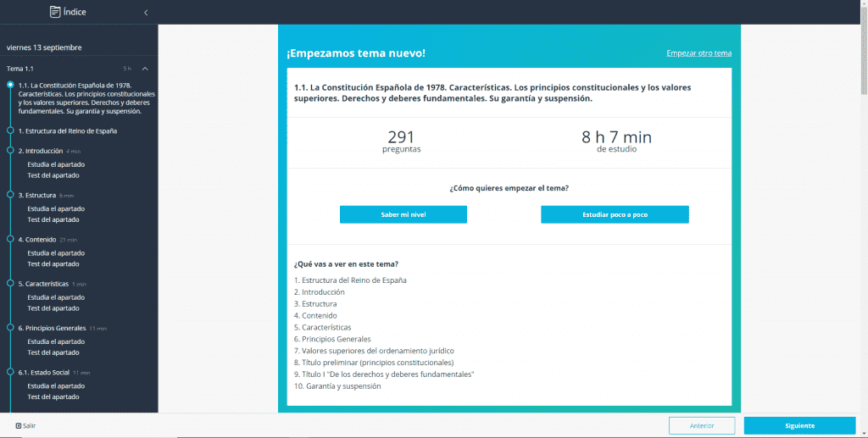Click the 8 h 7 min study time
This screenshot has height=438, width=868.
point(616,141)
